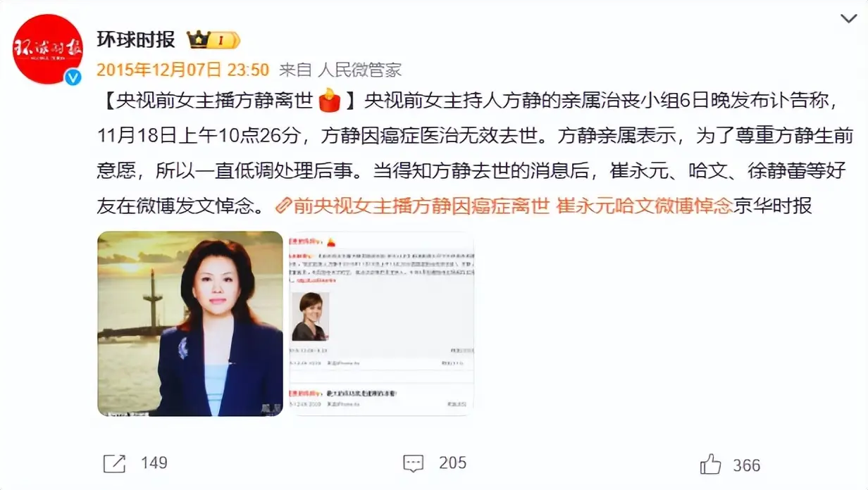868x490 pixels.
Task: Click the repost count 149
Action: click(154, 463)
